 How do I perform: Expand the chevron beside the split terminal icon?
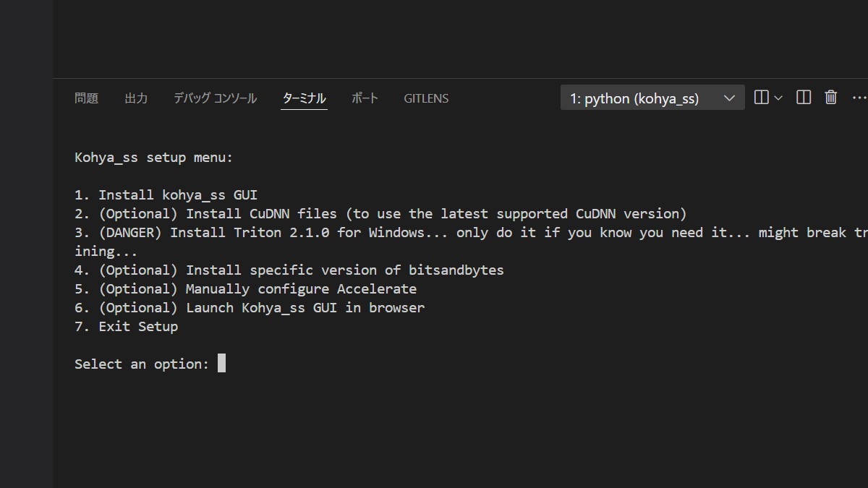click(778, 98)
